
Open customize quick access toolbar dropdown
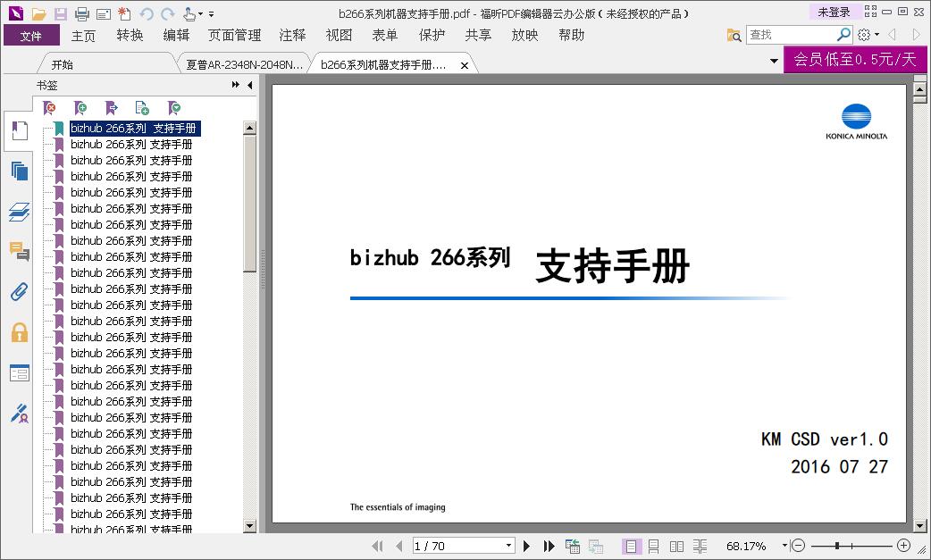click(212, 13)
